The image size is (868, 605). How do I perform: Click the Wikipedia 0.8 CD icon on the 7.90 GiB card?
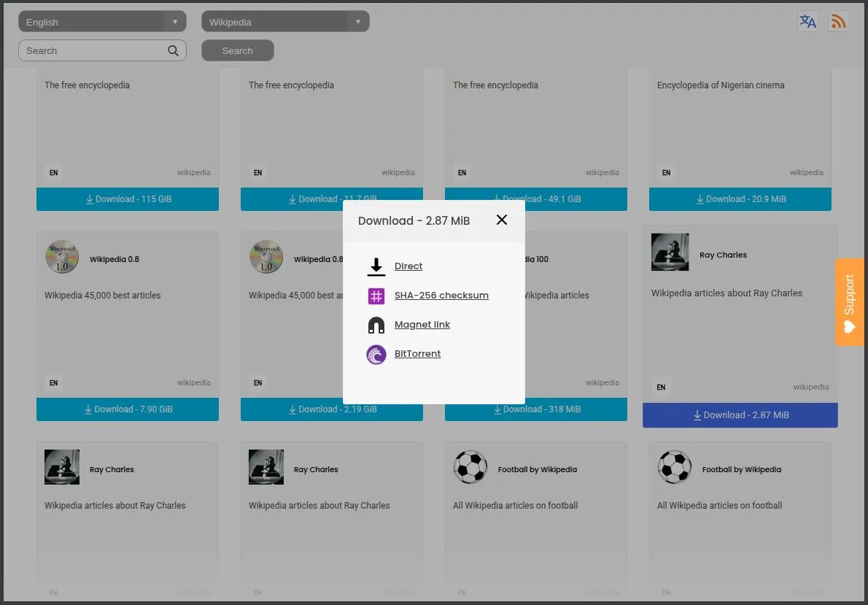62,256
